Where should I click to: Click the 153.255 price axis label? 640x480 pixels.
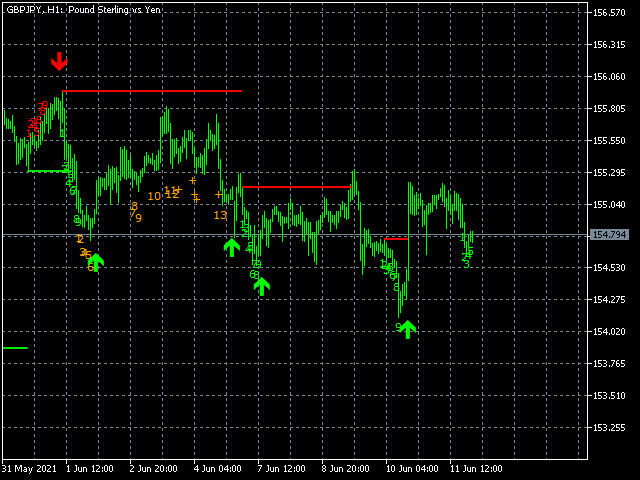click(x=609, y=427)
